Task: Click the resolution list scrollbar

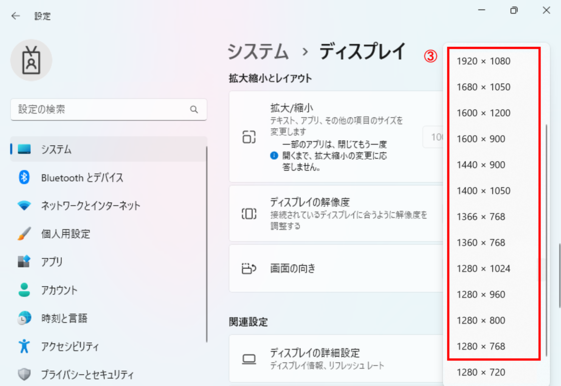Action: pyautogui.click(x=546, y=240)
